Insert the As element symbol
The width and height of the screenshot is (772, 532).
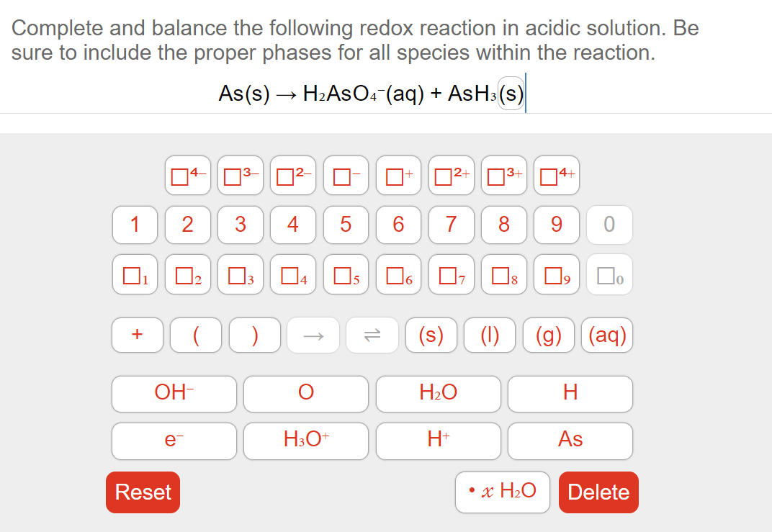570,441
